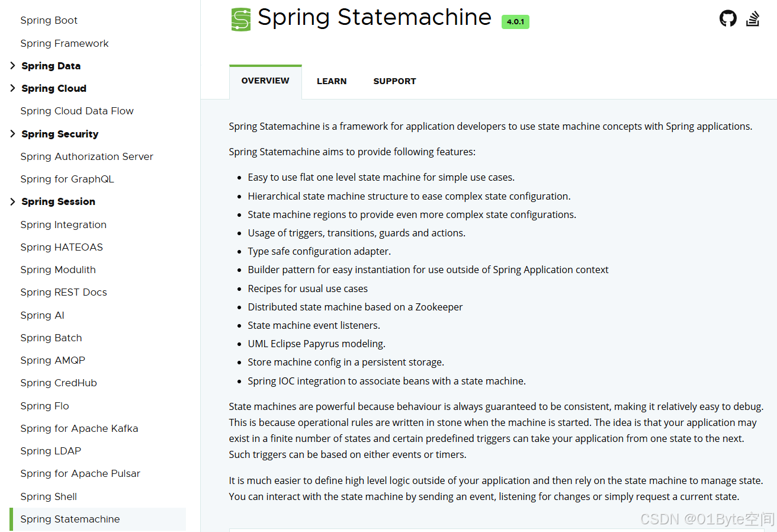777x532 pixels.
Task: Switch to the LEARN tab
Action: [x=332, y=81]
